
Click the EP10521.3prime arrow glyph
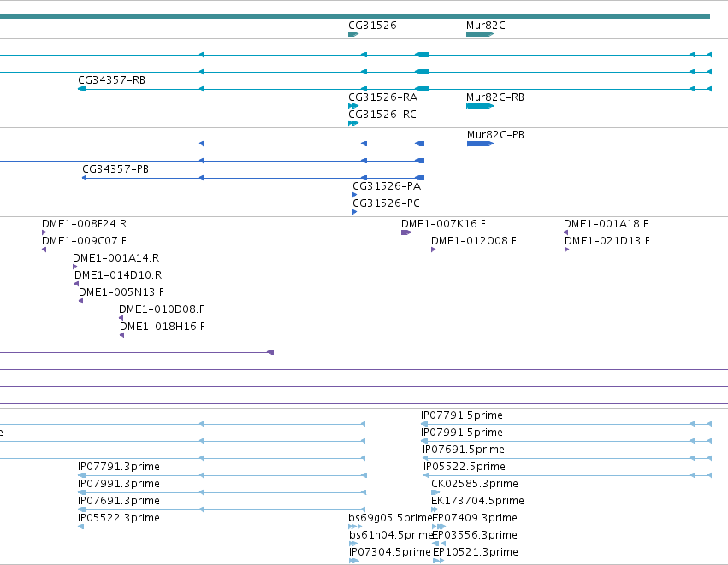[438, 562]
